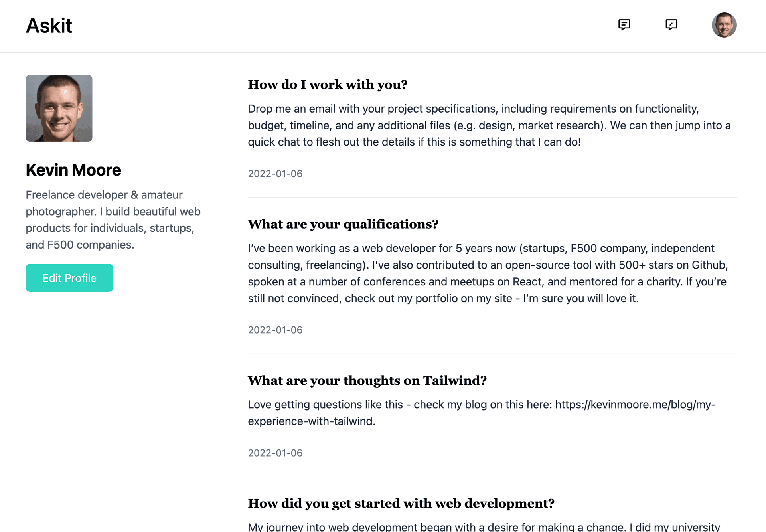Viewport: 766px width, 532px height.
Task: Click the "Love getting questions like this" text
Action: click(325, 405)
